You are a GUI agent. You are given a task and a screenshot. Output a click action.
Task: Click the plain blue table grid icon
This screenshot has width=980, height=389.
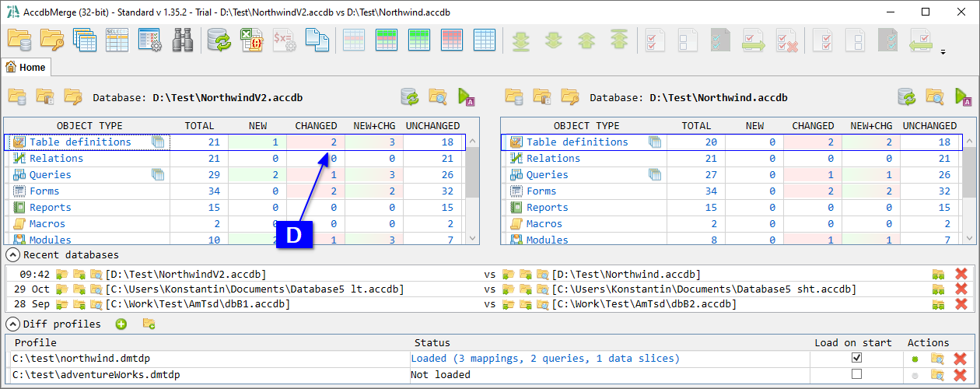click(485, 40)
